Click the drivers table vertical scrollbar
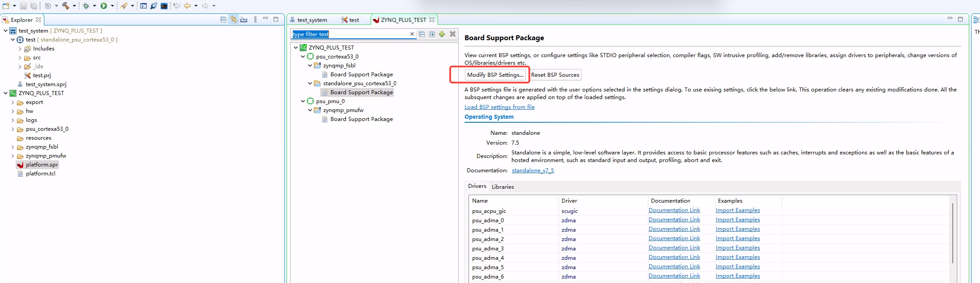980x283 pixels. [953, 233]
